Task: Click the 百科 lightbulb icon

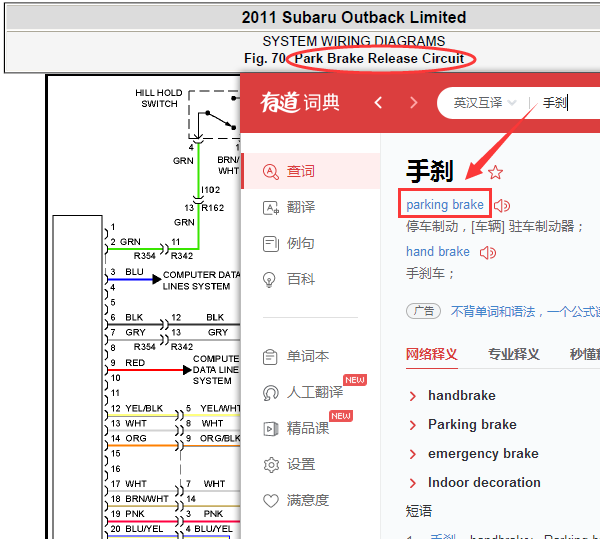Action: pyautogui.click(x=269, y=280)
